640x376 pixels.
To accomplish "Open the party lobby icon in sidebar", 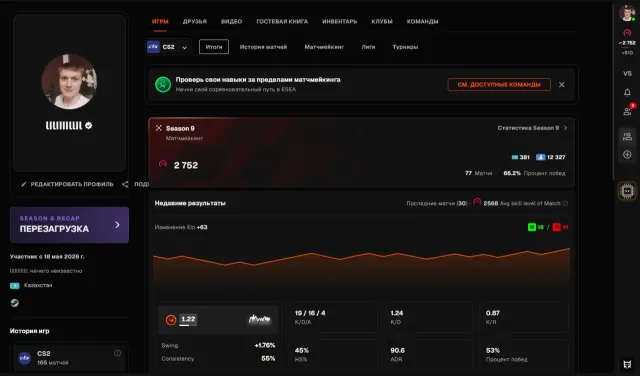I will (x=627, y=137).
